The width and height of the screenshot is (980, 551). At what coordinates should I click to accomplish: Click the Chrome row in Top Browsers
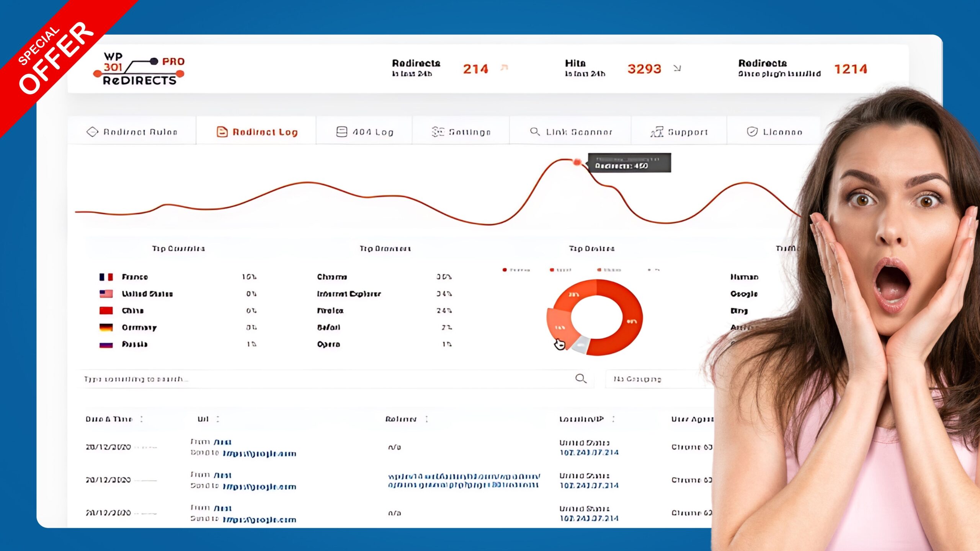(384, 277)
